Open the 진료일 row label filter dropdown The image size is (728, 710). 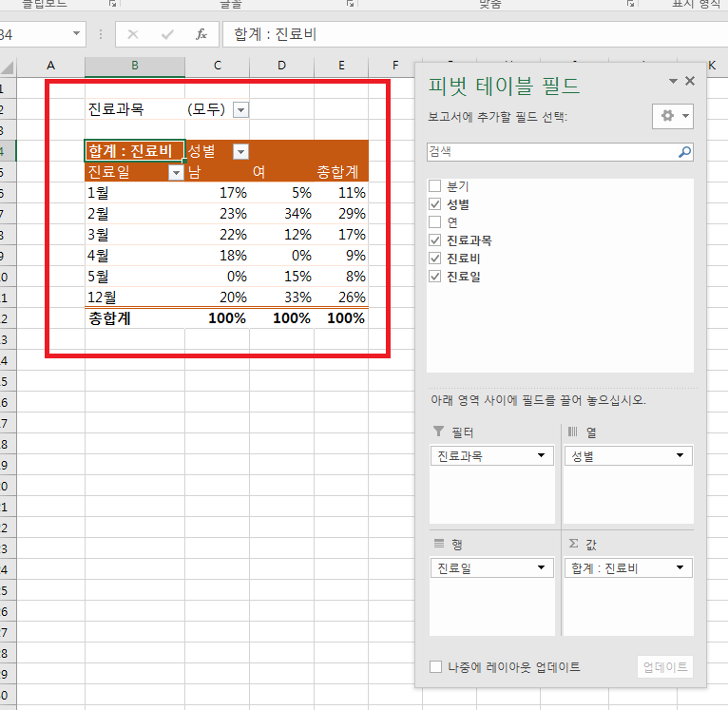coord(175,172)
